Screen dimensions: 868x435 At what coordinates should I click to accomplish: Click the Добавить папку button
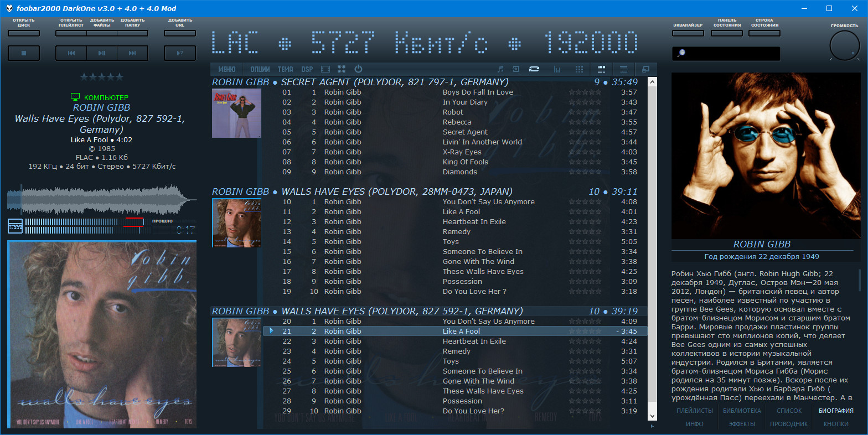coord(132,33)
